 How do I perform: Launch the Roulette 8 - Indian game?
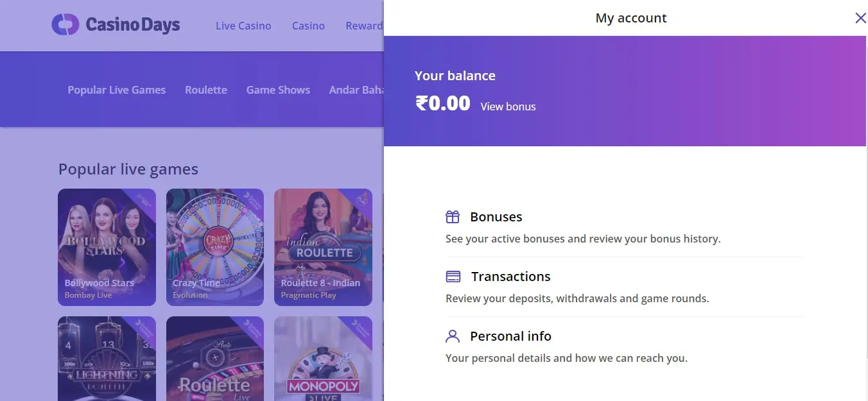[x=323, y=247]
